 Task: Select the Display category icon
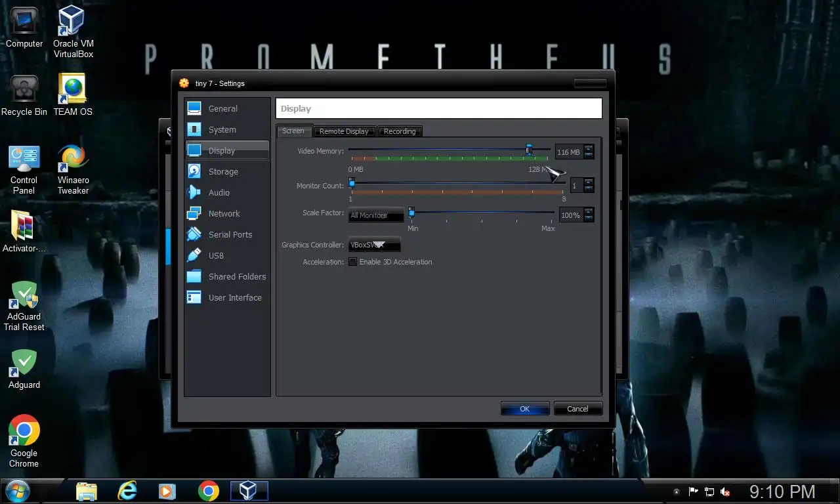tap(194, 150)
